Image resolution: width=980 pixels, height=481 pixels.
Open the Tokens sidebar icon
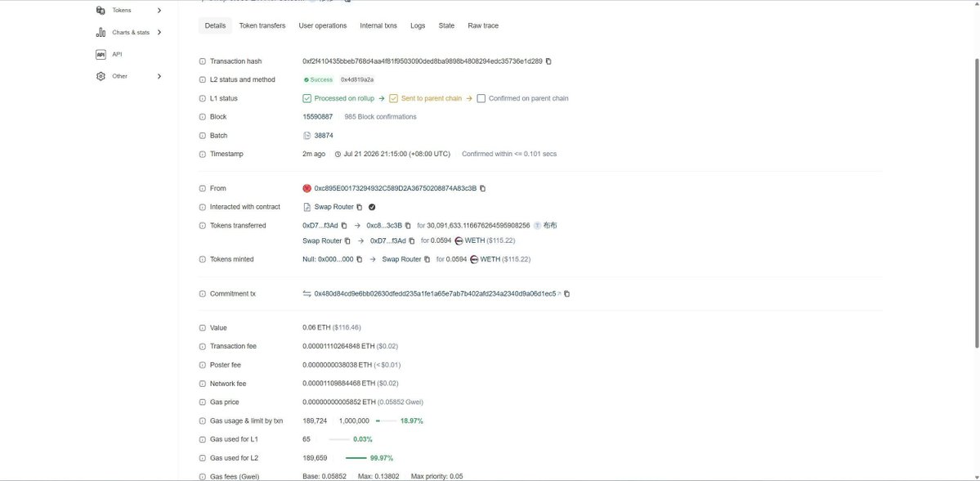click(101, 10)
